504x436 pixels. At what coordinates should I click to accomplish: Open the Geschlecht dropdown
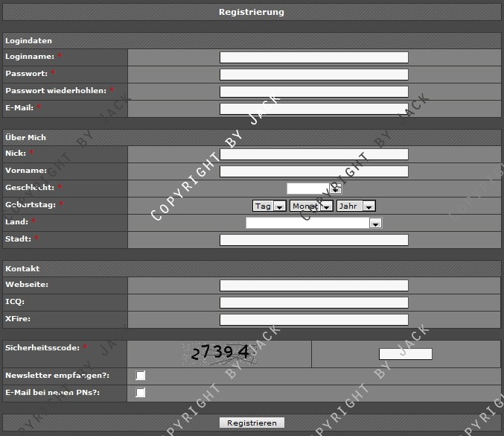[x=313, y=189]
